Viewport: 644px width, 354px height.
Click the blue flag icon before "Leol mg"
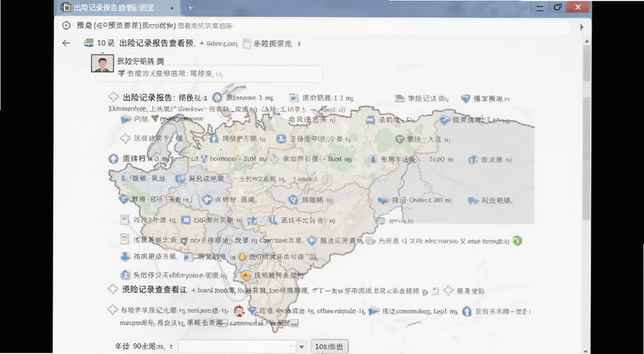pyautogui.click(x=374, y=311)
